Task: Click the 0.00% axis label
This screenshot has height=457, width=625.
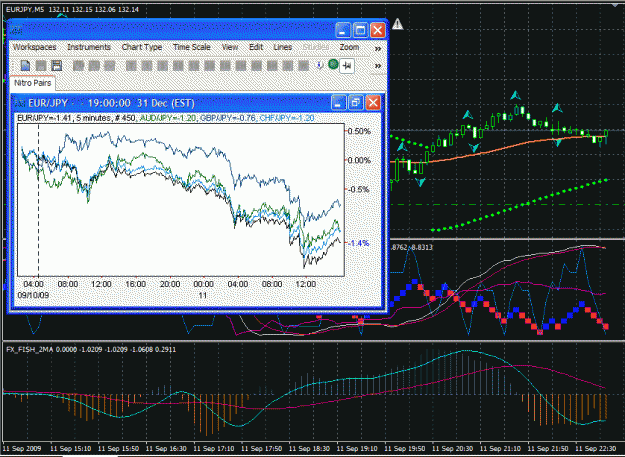Action: click(360, 160)
